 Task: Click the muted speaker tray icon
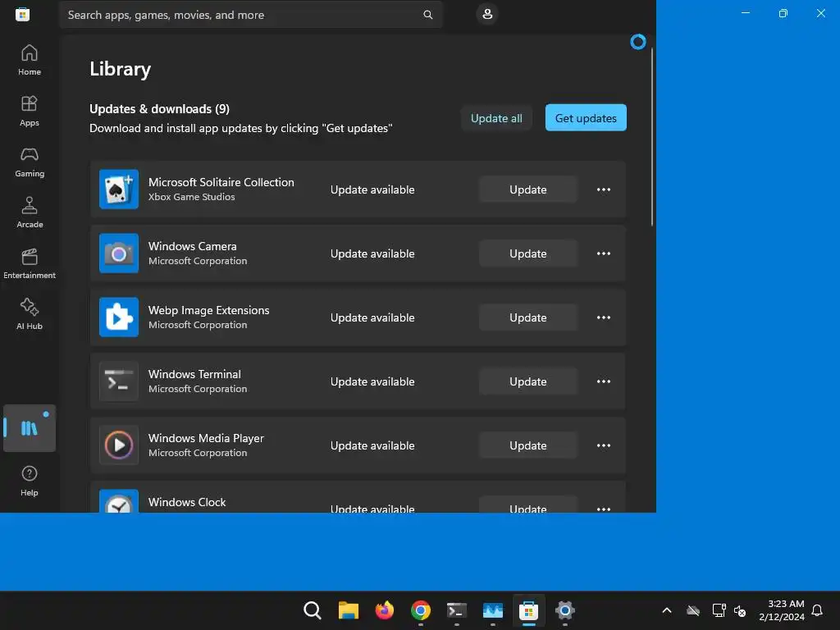click(741, 610)
